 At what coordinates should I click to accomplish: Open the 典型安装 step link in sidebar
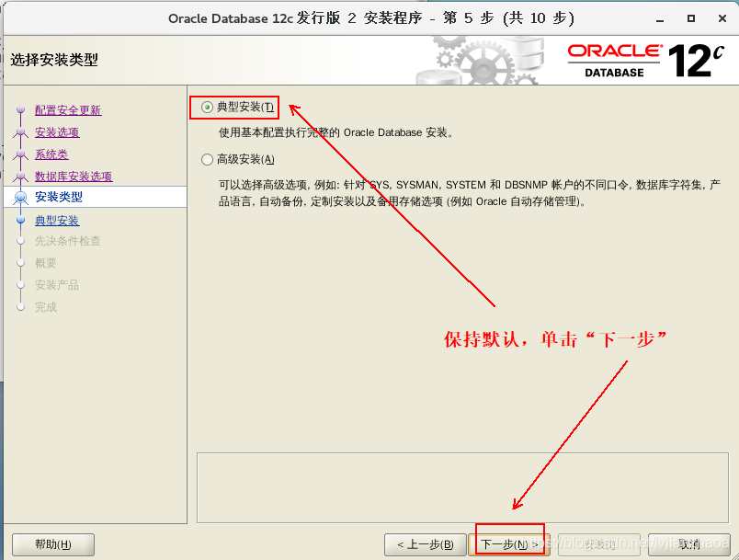57,221
